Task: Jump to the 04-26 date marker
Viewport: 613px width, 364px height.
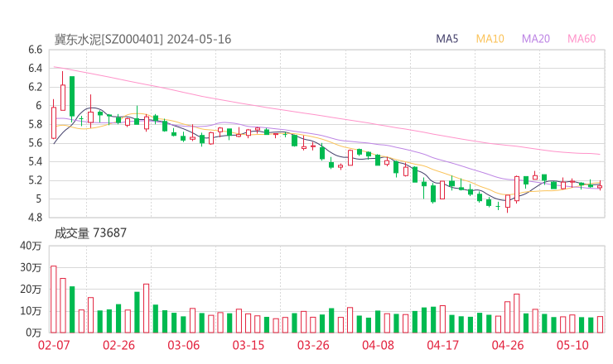Action: [506, 345]
